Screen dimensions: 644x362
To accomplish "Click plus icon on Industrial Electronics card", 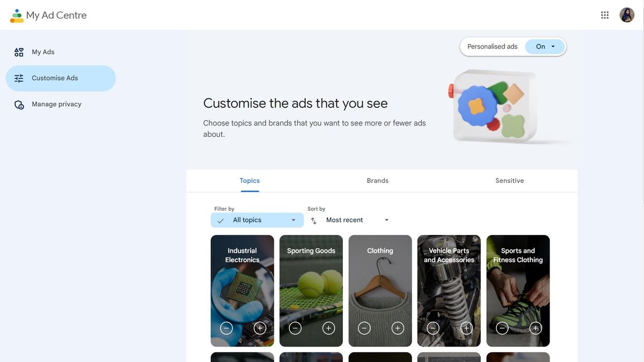I will [260, 328].
